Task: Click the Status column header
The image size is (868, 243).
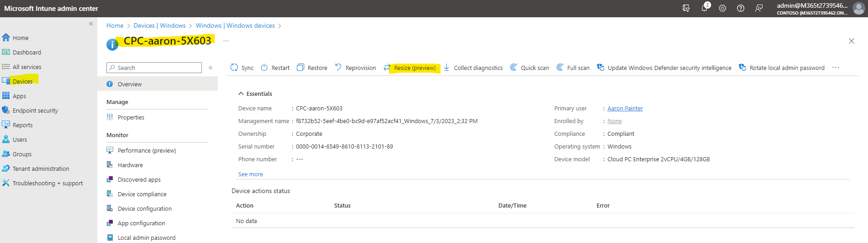Action: (342, 205)
